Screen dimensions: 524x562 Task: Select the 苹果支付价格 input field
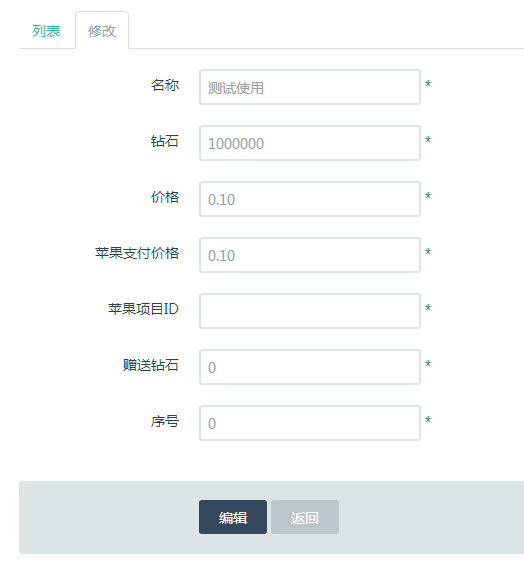310,255
